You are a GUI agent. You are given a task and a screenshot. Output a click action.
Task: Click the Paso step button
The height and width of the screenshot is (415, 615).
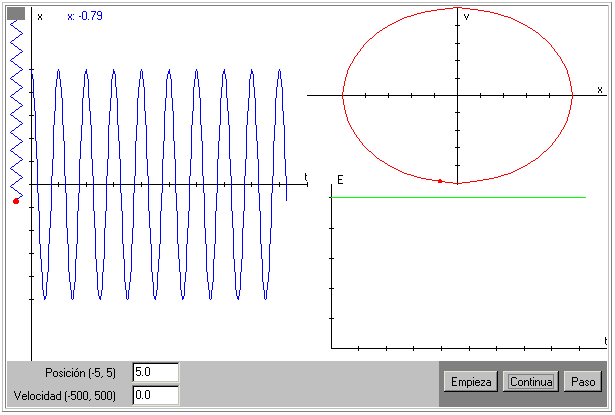583,381
